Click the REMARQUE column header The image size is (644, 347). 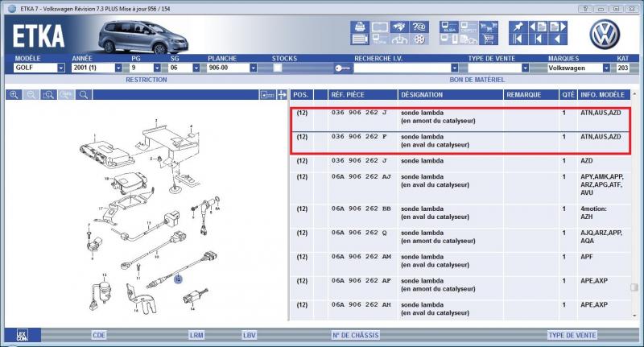530,95
